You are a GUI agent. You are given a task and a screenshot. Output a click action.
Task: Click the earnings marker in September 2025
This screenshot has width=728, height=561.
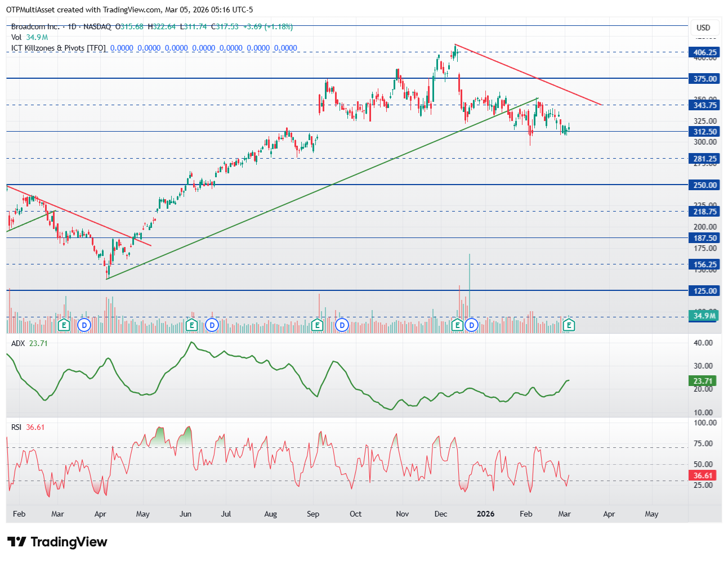tap(317, 325)
